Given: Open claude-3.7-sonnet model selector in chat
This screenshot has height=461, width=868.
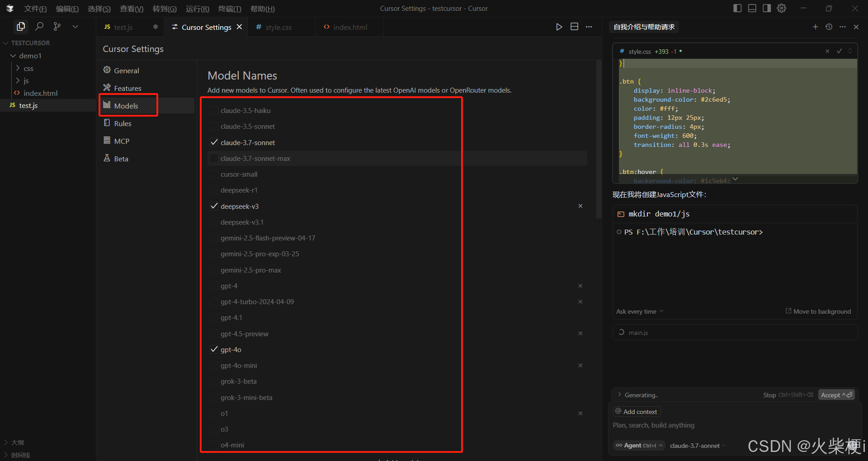Looking at the screenshot, I should 697,446.
